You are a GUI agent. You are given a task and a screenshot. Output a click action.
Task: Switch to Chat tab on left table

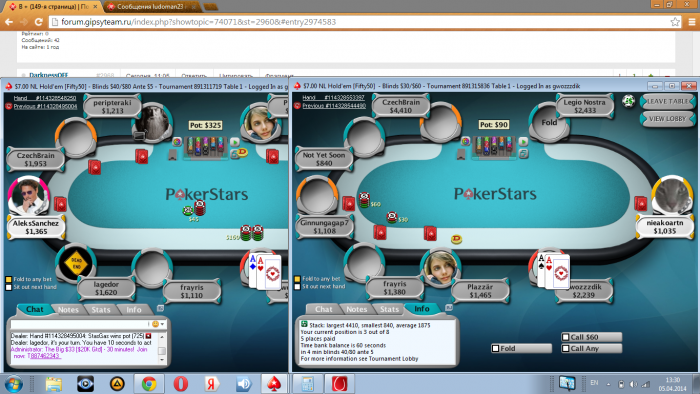pos(34,309)
